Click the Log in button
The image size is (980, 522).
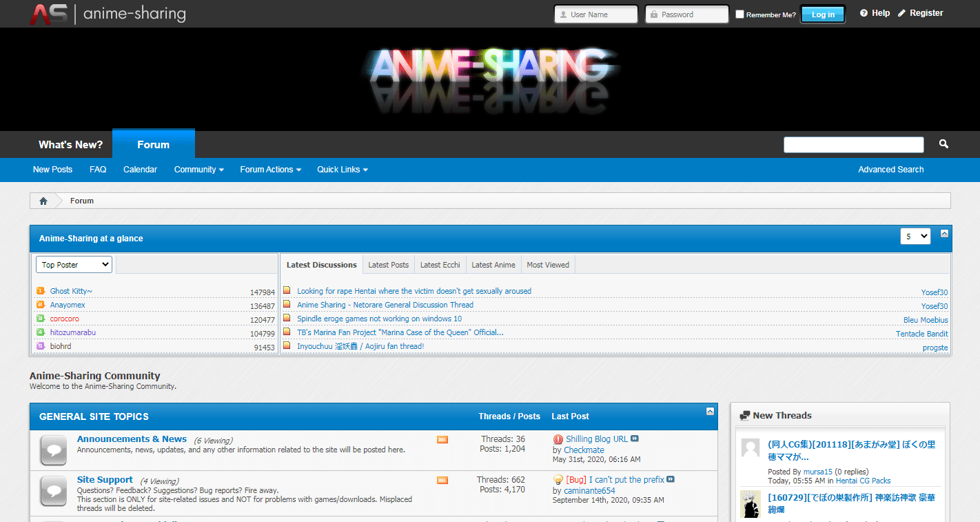coord(823,14)
